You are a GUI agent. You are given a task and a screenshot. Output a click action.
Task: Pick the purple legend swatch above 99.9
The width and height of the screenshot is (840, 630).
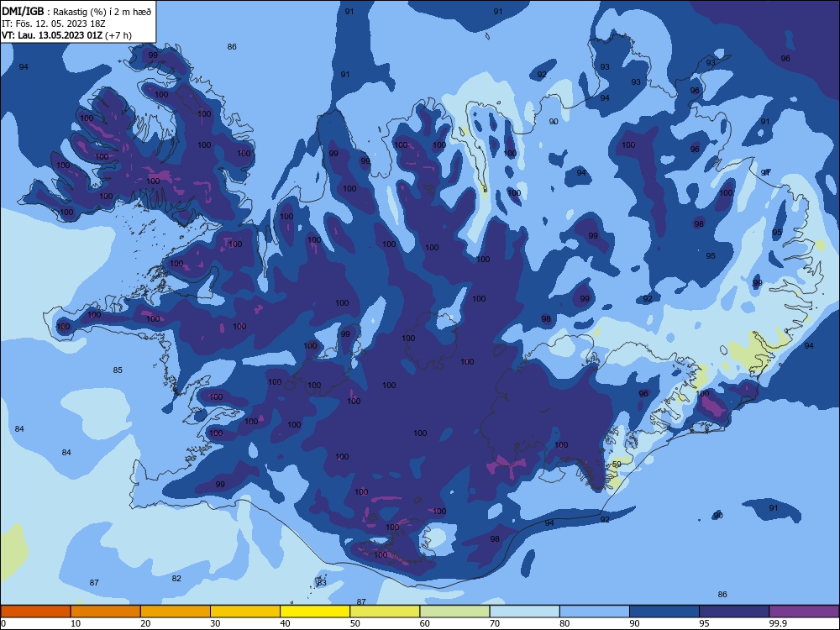(x=804, y=612)
